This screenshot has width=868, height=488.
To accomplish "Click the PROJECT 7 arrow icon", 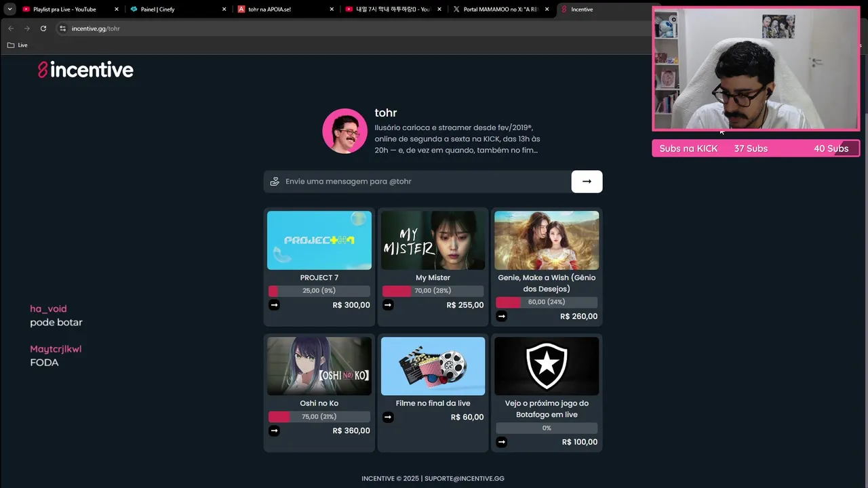I will click(x=274, y=305).
